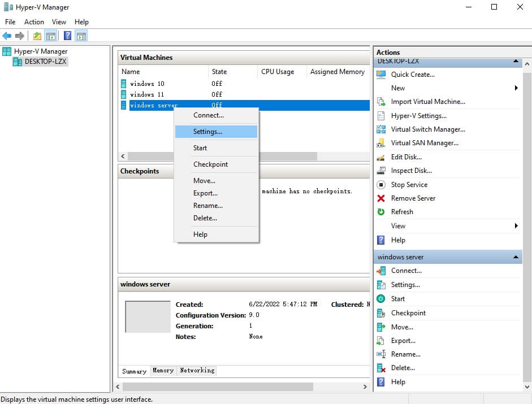Switch to the Networking tab
The image size is (532, 404).
(x=197, y=371)
